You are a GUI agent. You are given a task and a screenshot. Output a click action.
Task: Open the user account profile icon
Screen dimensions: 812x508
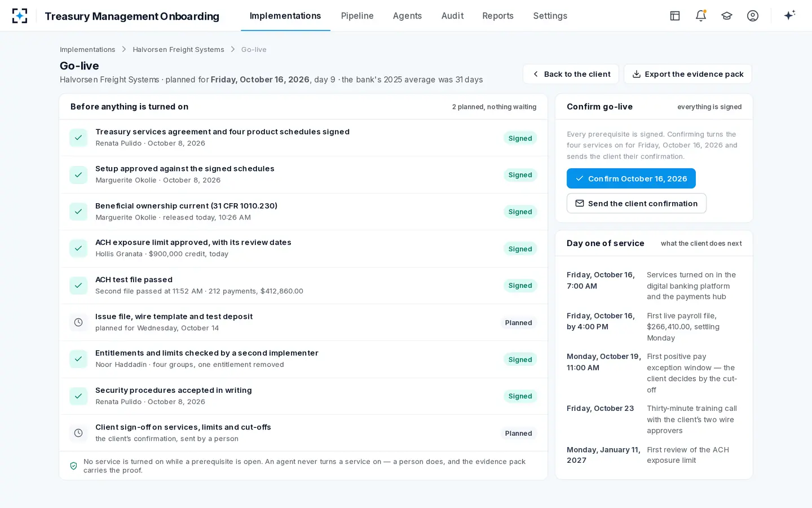click(753, 16)
